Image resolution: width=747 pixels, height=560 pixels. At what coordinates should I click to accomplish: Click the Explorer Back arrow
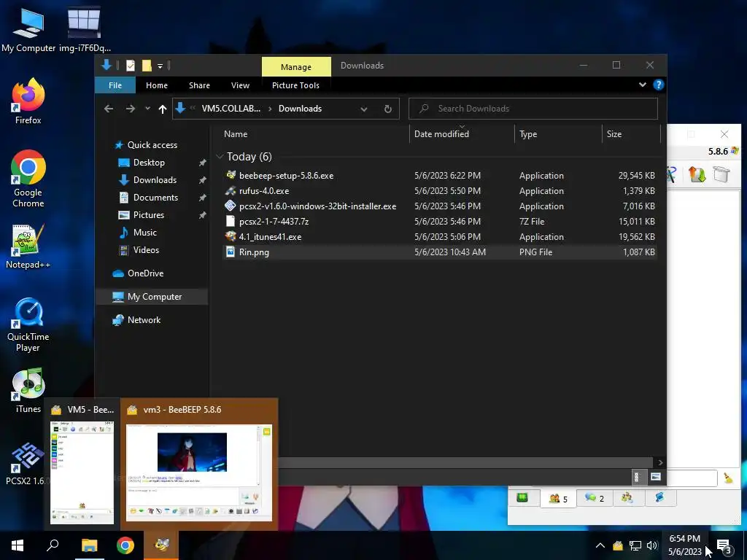pos(109,109)
